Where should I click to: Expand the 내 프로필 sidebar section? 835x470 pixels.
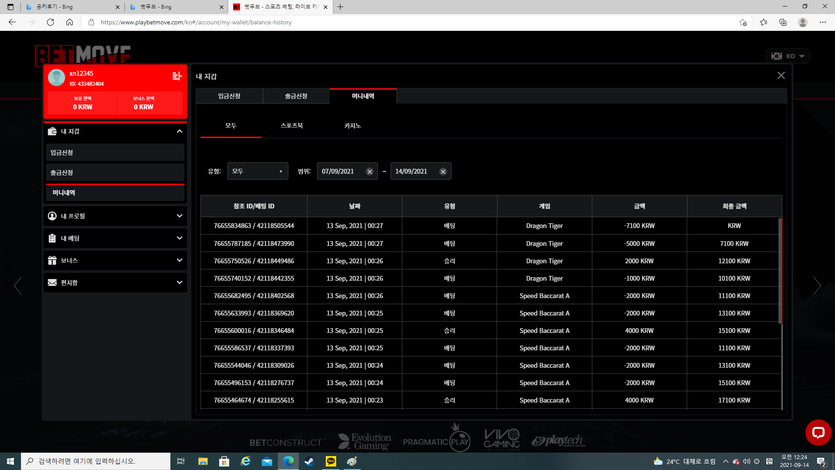pyautogui.click(x=179, y=216)
